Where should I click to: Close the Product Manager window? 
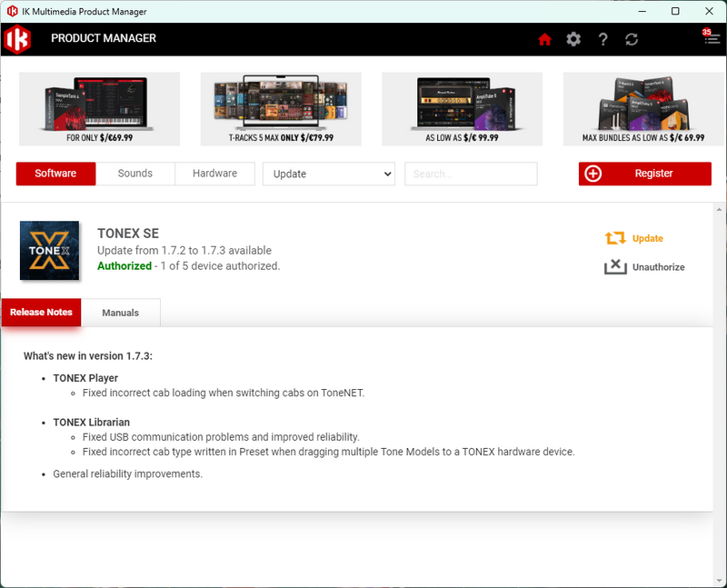coord(709,11)
